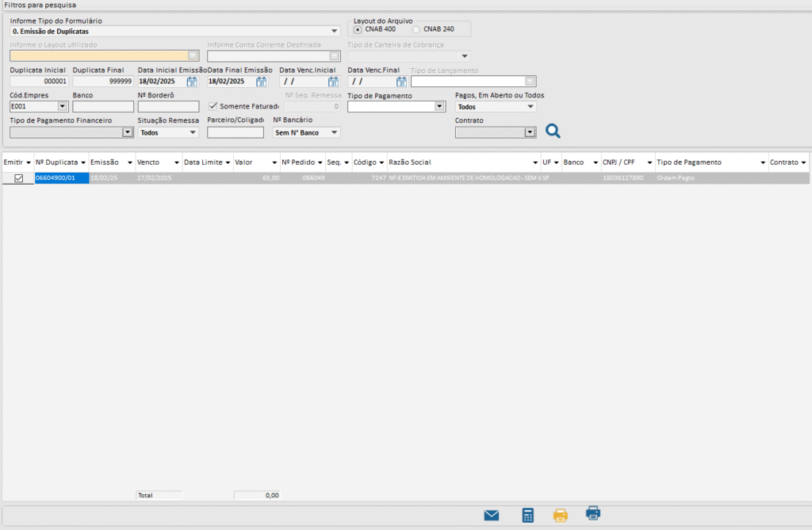Screen dimensions: 812x530
Task: Toggle Emitir checkbox for duplicata 06604900/01
Action: pyautogui.click(x=19, y=178)
